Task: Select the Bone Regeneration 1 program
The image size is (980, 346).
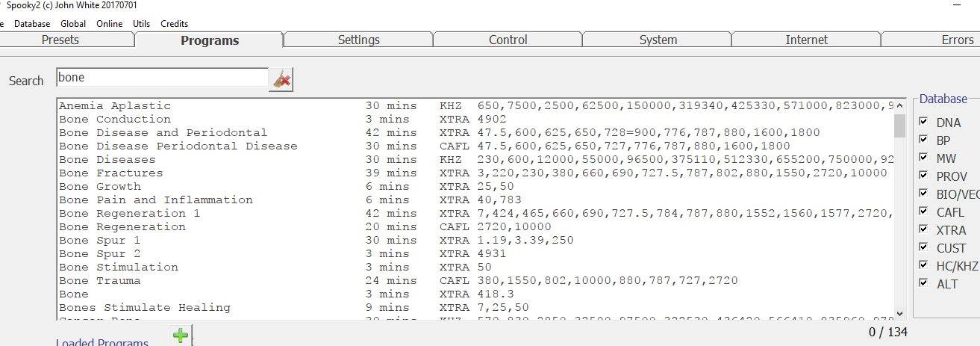Action: 475,213
